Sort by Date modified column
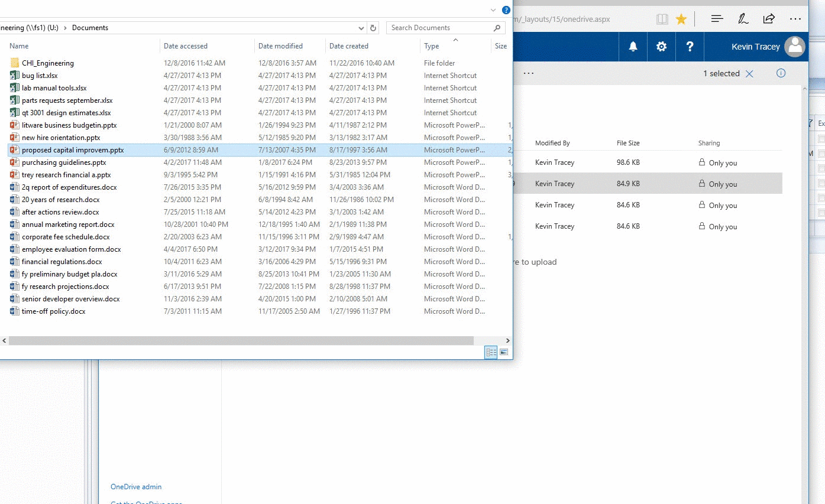This screenshot has width=825, height=504. click(x=280, y=46)
